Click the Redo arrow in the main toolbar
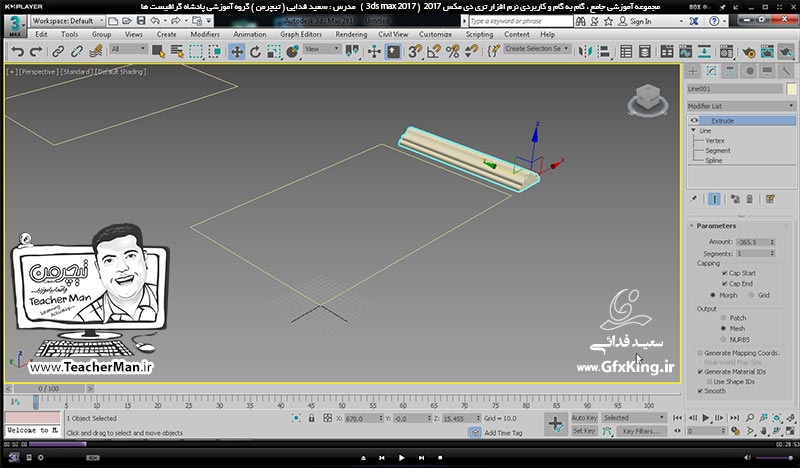The width and height of the screenshot is (800, 468). [x=36, y=52]
